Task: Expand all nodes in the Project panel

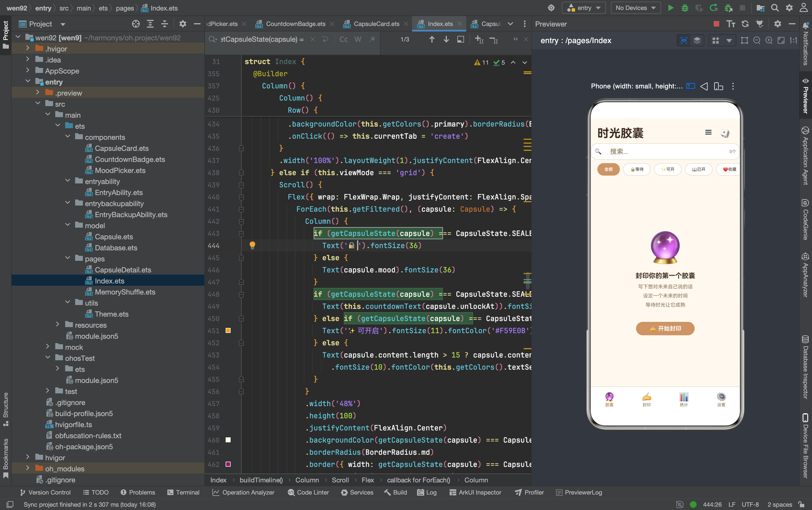Action: (x=150, y=24)
